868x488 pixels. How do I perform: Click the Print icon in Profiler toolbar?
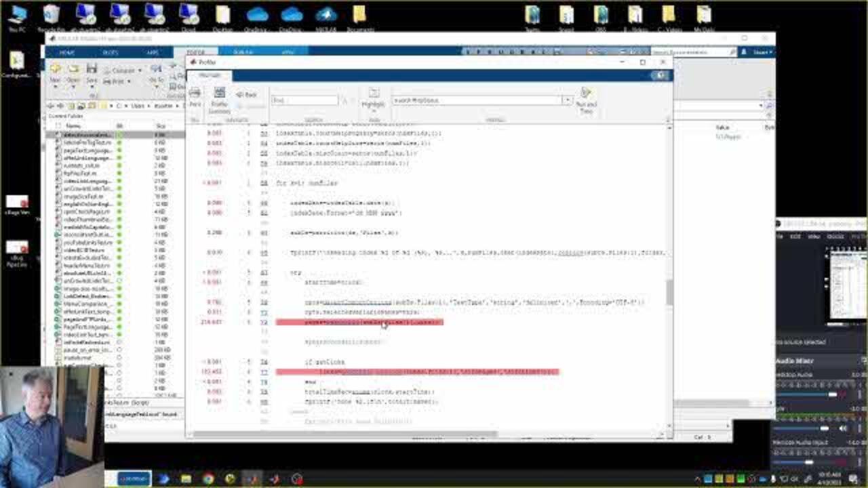[x=195, y=96]
